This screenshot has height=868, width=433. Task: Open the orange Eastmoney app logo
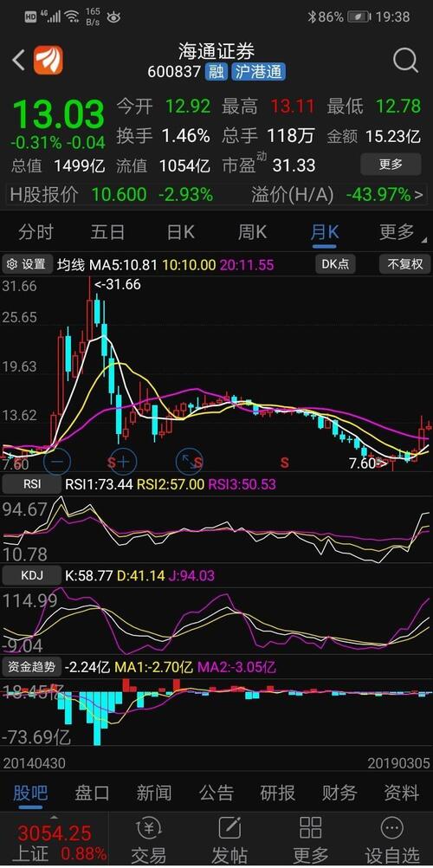click(48, 61)
